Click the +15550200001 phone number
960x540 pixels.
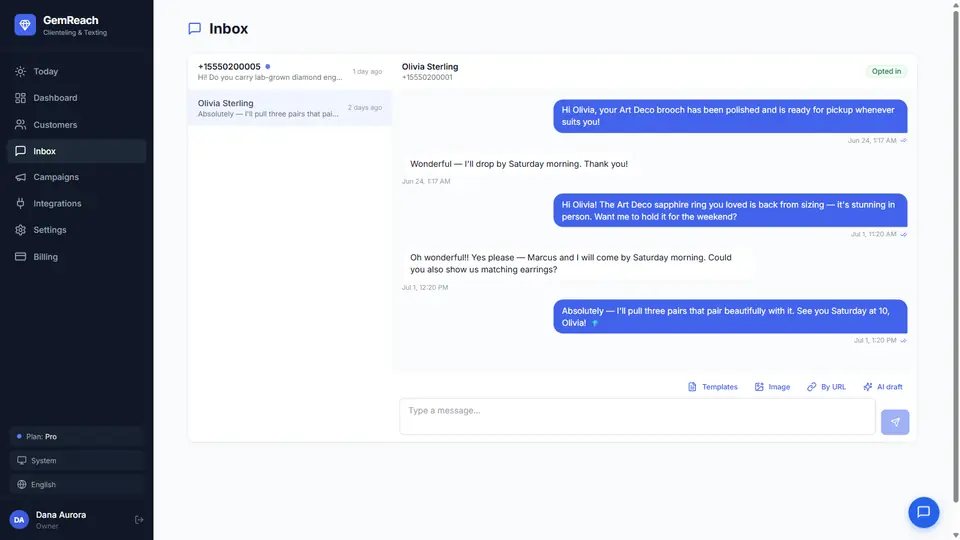pos(427,78)
